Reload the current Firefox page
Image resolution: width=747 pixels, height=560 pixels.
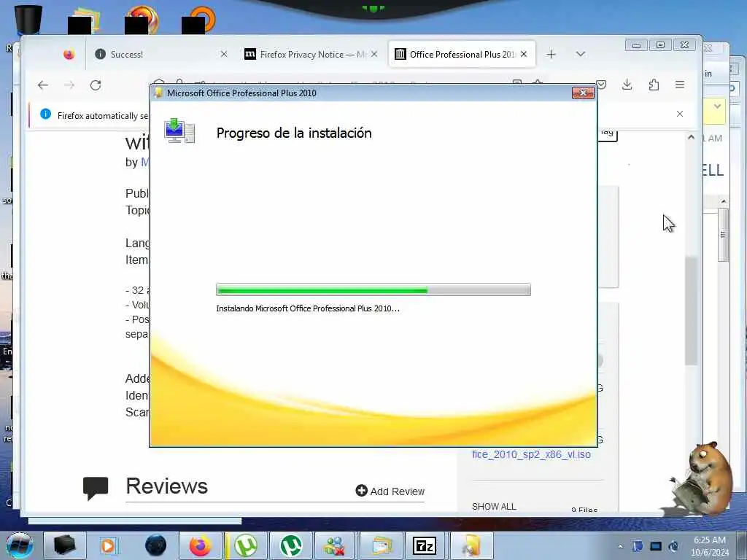(96, 85)
